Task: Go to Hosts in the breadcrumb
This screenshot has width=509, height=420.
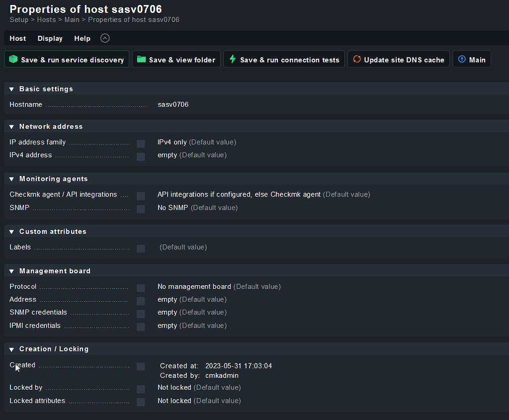Action: pos(46,20)
